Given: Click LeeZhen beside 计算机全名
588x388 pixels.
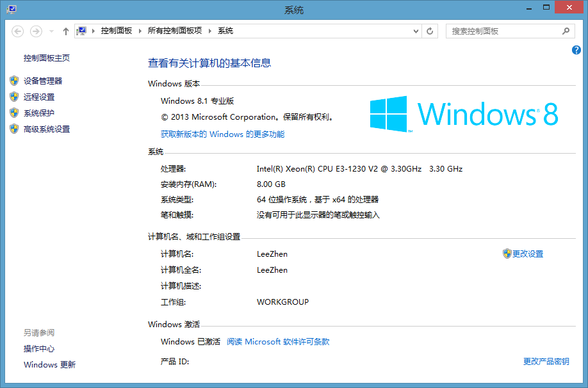Looking at the screenshot, I should coord(272,270).
